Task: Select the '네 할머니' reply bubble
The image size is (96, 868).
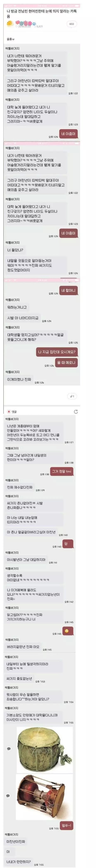Action: (x=68, y=290)
